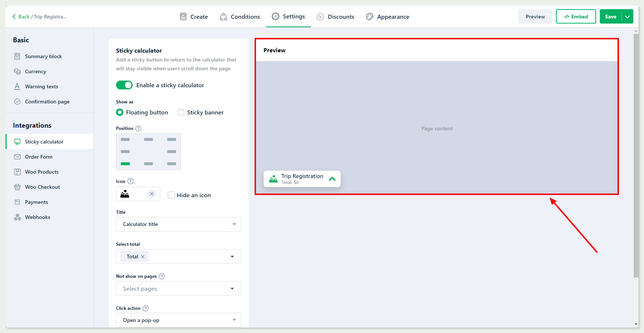
Task: Click the Not show on pages help icon
Action: tap(162, 276)
